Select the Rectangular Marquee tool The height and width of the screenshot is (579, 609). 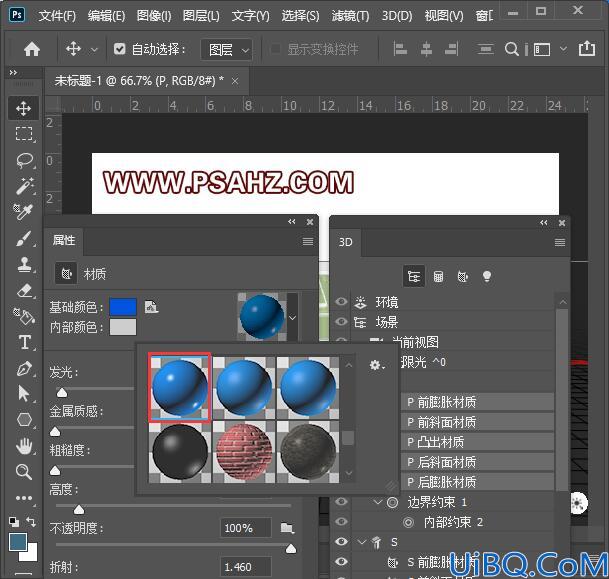coord(24,134)
